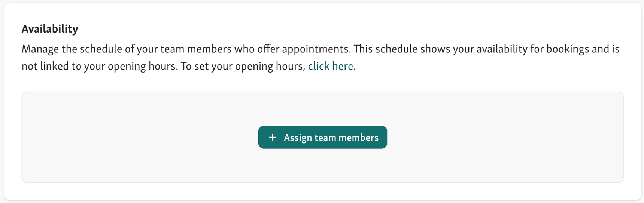Follow the link to set opening hours

pyautogui.click(x=330, y=66)
